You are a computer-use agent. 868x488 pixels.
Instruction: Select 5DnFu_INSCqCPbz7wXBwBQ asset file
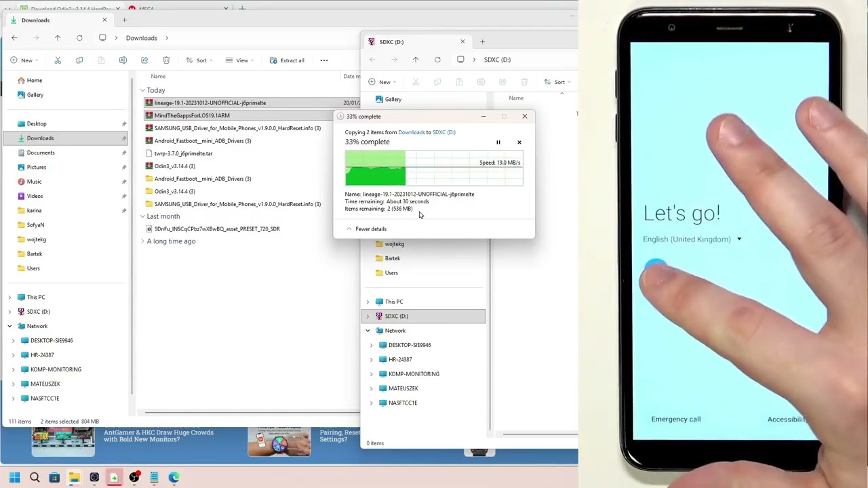pos(212,229)
